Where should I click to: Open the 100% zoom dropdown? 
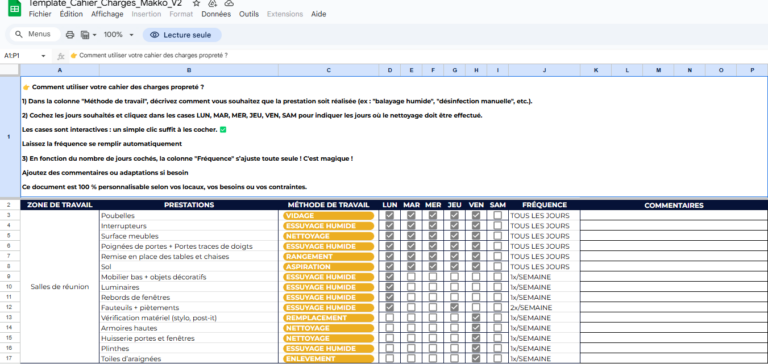click(119, 35)
